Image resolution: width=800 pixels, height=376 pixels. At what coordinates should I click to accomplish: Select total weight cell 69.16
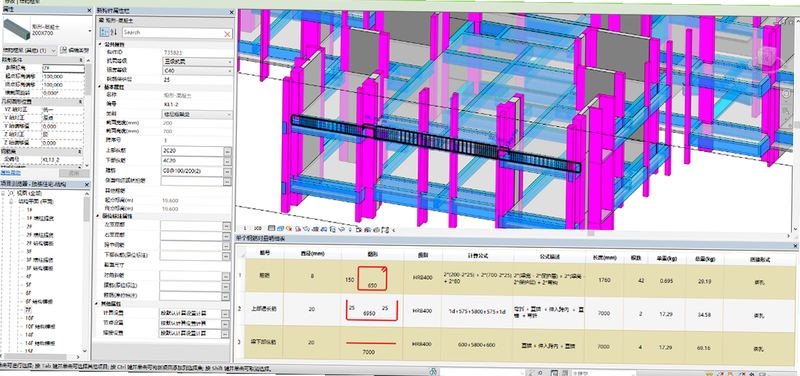pyautogui.click(x=704, y=347)
